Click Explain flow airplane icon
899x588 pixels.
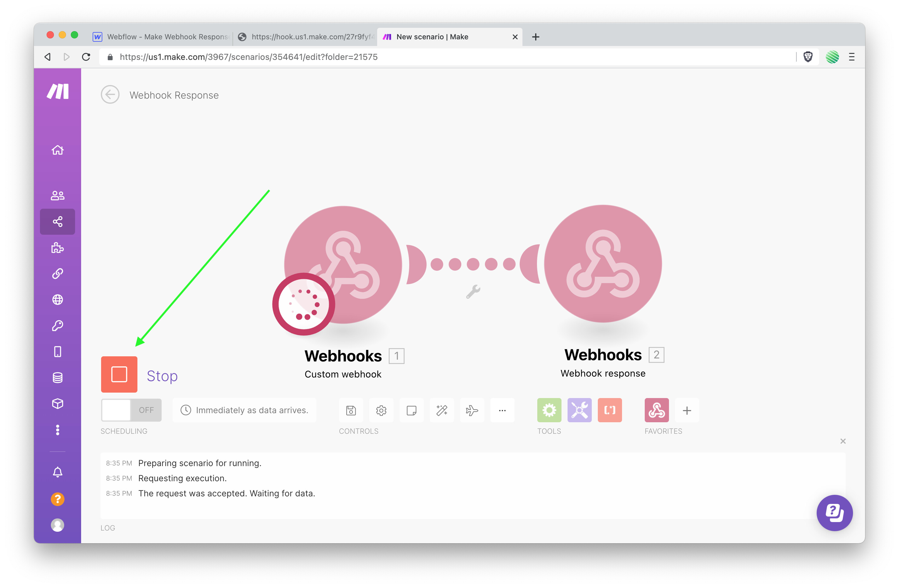[x=472, y=410]
